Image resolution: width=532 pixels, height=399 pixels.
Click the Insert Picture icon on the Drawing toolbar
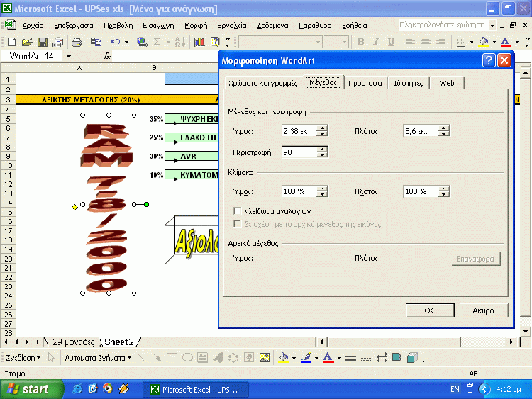pyautogui.click(x=265, y=358)
